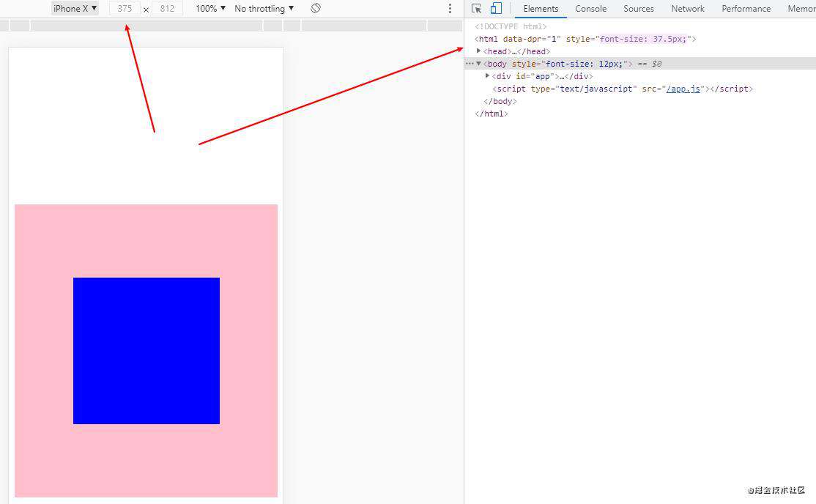Open the 100% zoom dropdown

point(211,8)
